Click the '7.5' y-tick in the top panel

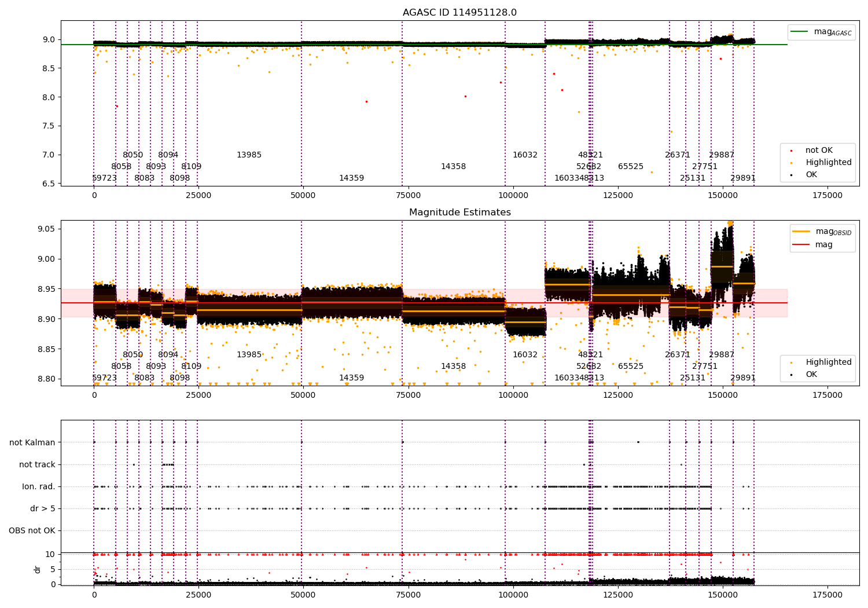[49, 126]
